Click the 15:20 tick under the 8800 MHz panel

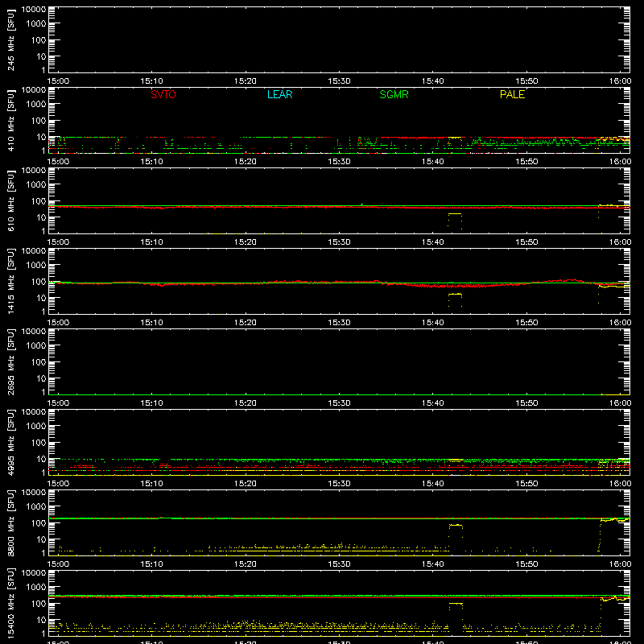[246, 564]
